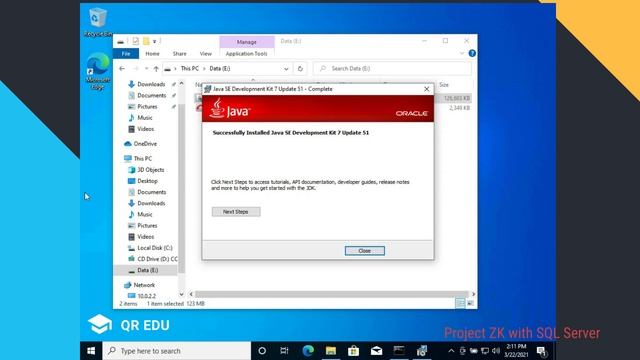Open the command prompt taskbar icon
The width and height of the screenshot is (640, 360).
click(399, 351)
